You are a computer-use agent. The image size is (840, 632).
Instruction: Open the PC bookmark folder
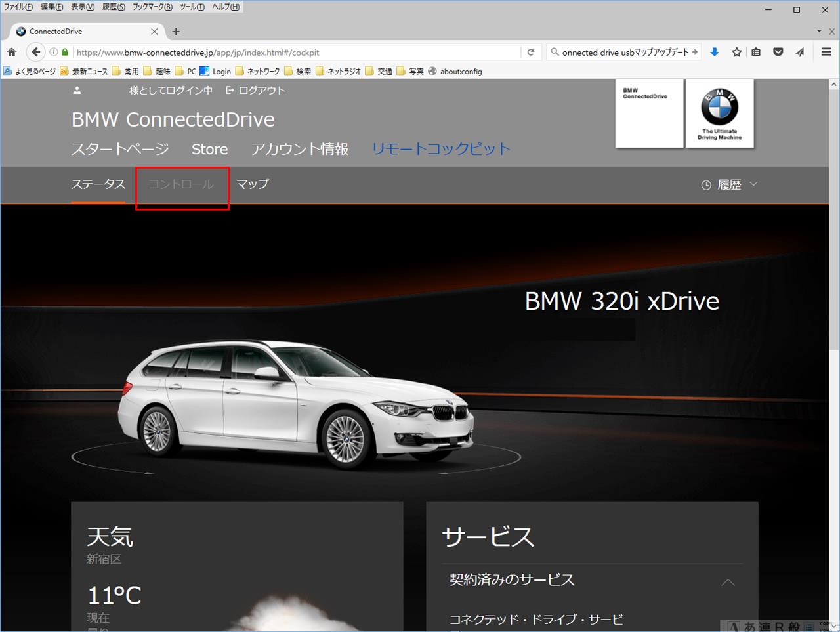(x=186, y=71)
